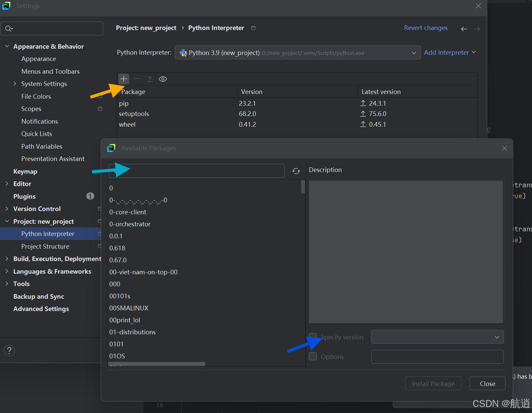Screen dimensions: 532x413
Task: Click the Install Package button
Action: pyautogui.click(x=433, y=384)
